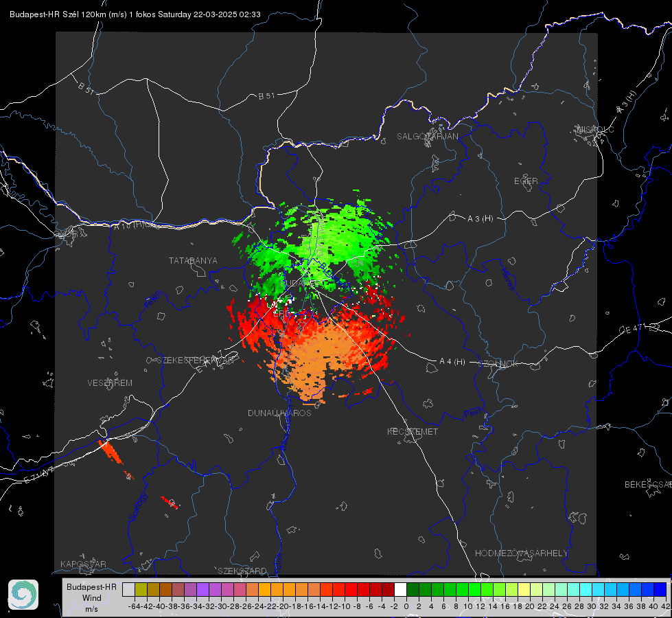Select the dark green swatch between 0 and 2
The height and width of the screenshot is (618, 672).
point(413,589)
